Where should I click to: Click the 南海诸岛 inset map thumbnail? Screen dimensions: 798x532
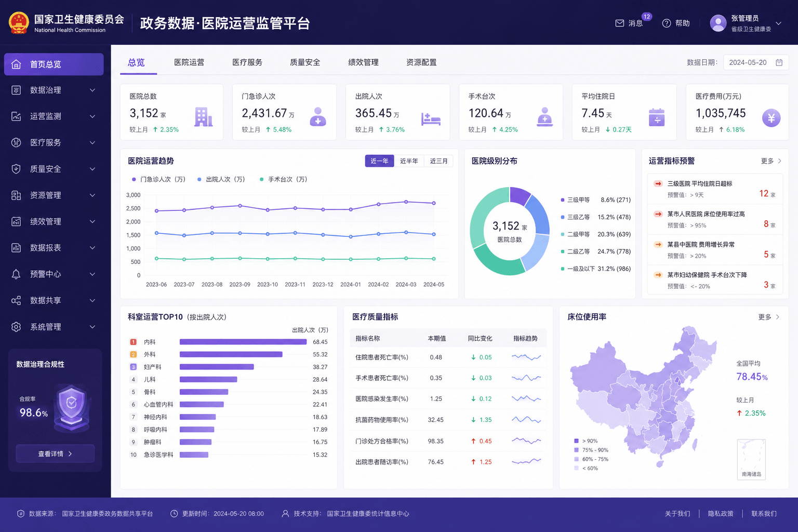(x=751, y=459)
